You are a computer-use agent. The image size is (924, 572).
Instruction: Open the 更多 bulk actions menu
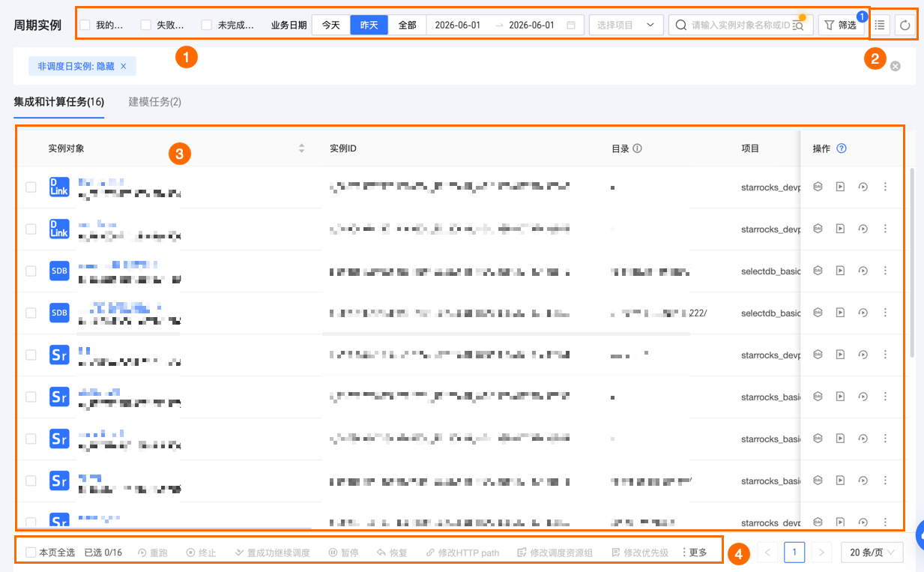[694, 553]
